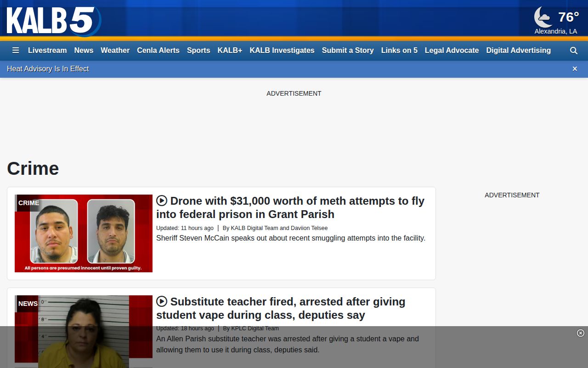Click By KPLC Digital Team byline
The height and width of the screenshot is (368, 588).
(251, 328)
